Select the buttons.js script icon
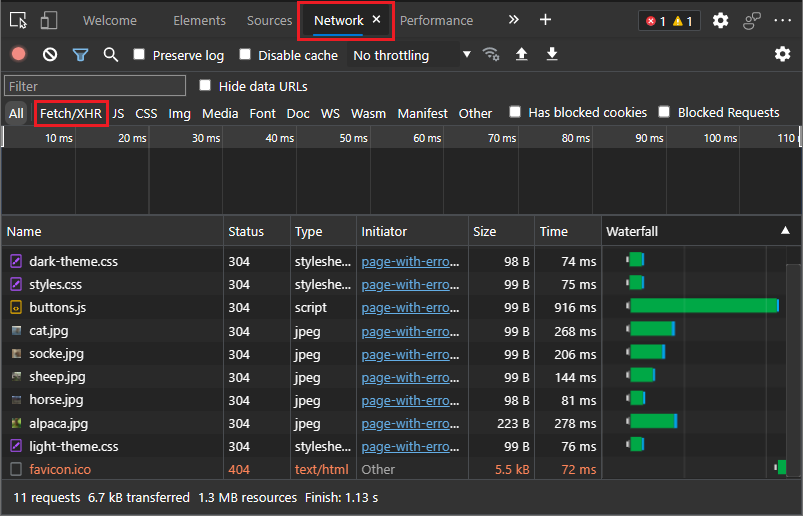Image resolution: width=803 pixels, height=516 pixels. (16, 307)
